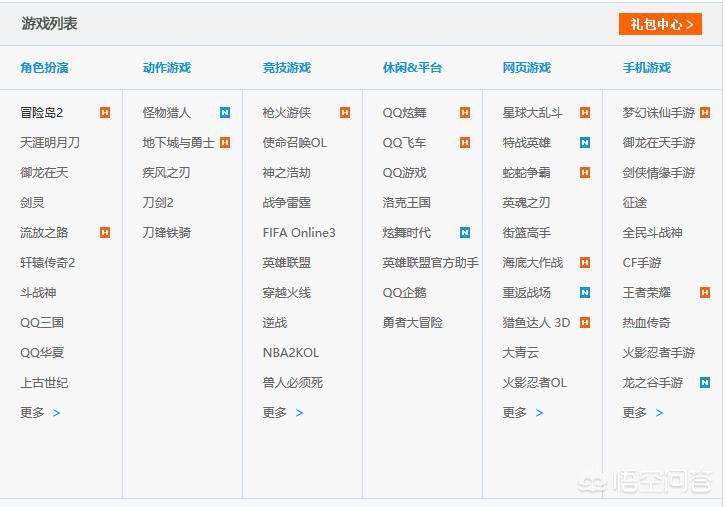Expand 更多 under 竞技游戏 column
The height and width of the screenshot is (507, 726).
(282, 413)
